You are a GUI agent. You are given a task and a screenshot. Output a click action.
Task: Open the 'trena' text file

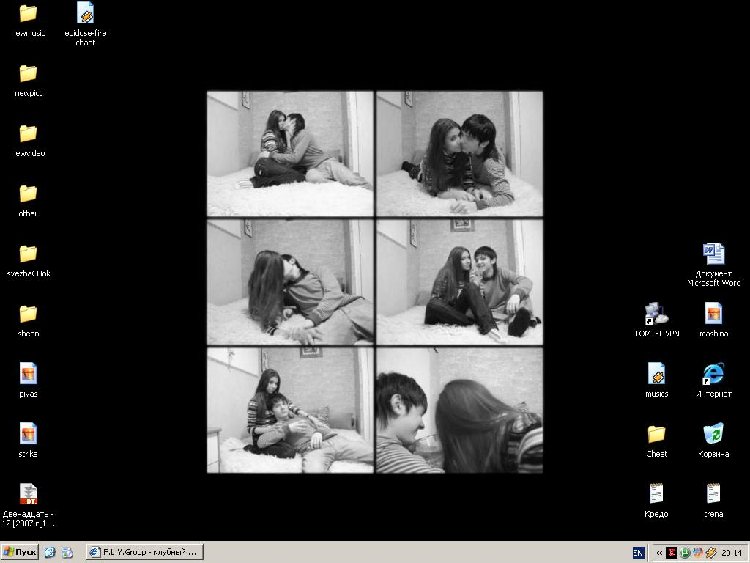point(713,494)
